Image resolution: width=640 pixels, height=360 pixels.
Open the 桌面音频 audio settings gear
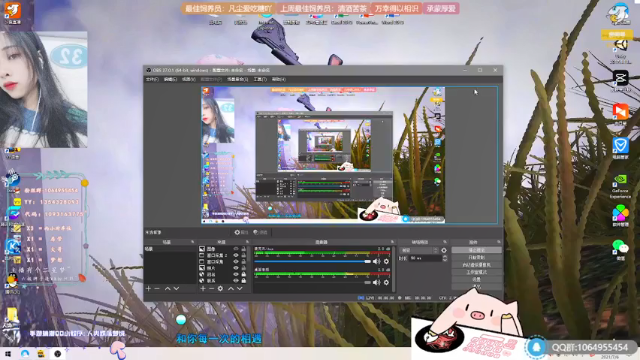[x=386, y=282]
